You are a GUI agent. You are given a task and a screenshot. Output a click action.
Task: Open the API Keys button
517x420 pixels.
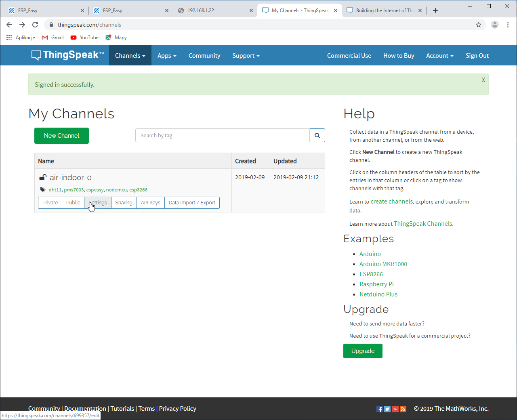click(151, 203)
